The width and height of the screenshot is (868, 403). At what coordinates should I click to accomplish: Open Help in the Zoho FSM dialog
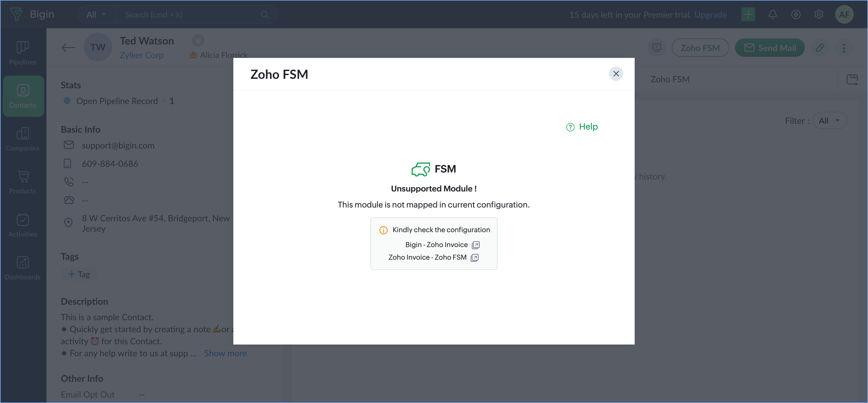(x=582, y=127)
